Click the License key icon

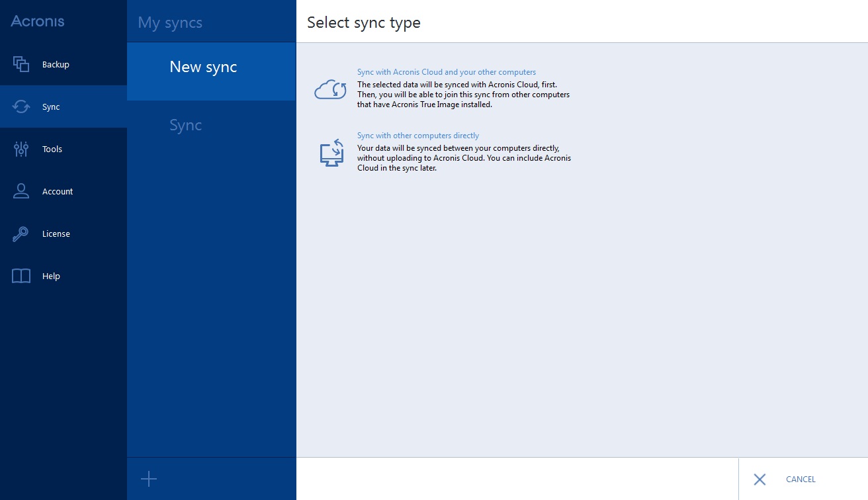(x=21, y=233)
